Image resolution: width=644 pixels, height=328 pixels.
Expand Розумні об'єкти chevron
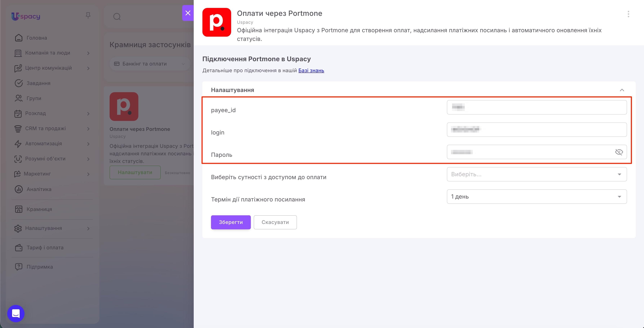coord(88,159)
